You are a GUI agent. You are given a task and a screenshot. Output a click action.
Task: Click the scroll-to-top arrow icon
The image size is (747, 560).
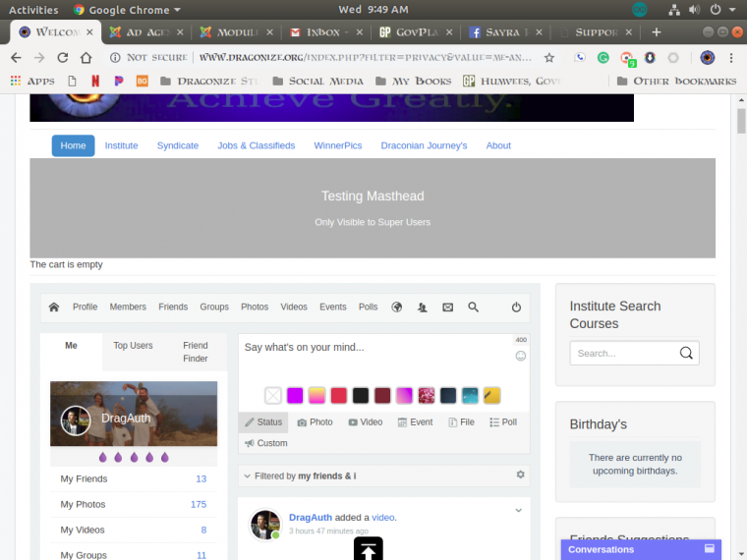click(369, 549)
